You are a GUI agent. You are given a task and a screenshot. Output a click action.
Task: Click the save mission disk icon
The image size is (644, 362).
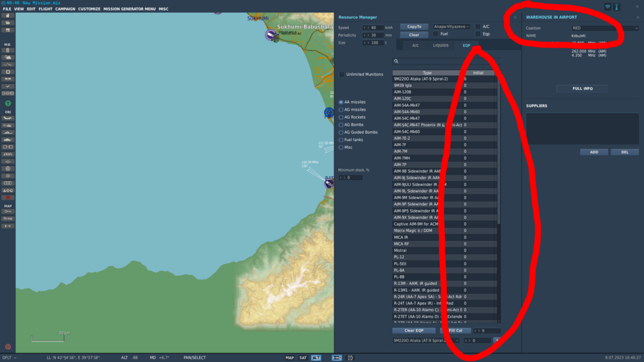[x=7, y=30]
